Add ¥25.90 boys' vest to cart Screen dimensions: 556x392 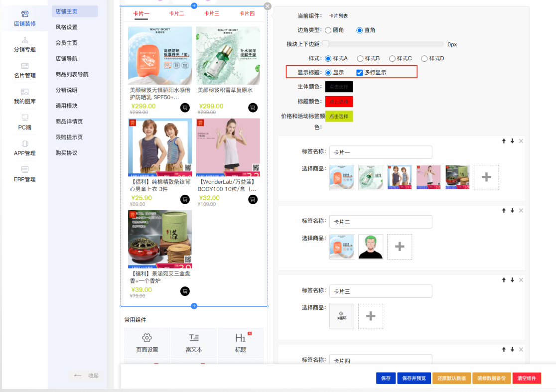click(185, 199)
